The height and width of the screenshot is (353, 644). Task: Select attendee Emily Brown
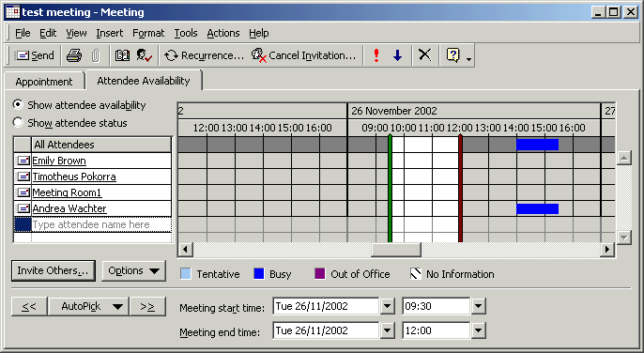tap(59, 161)
